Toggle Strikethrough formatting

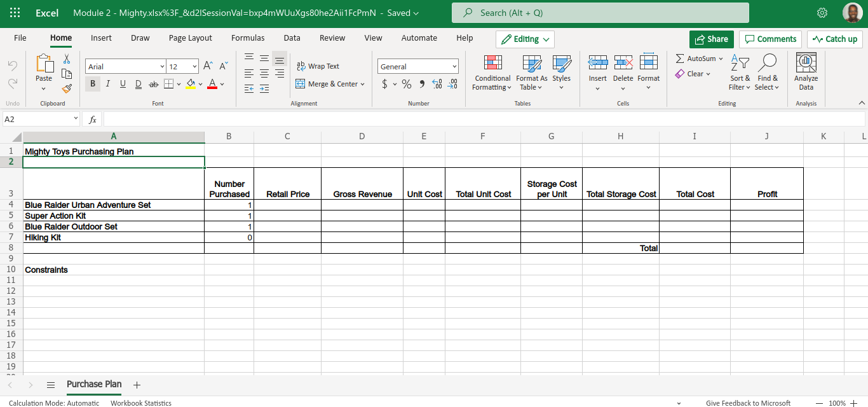(x=153, y=83)
